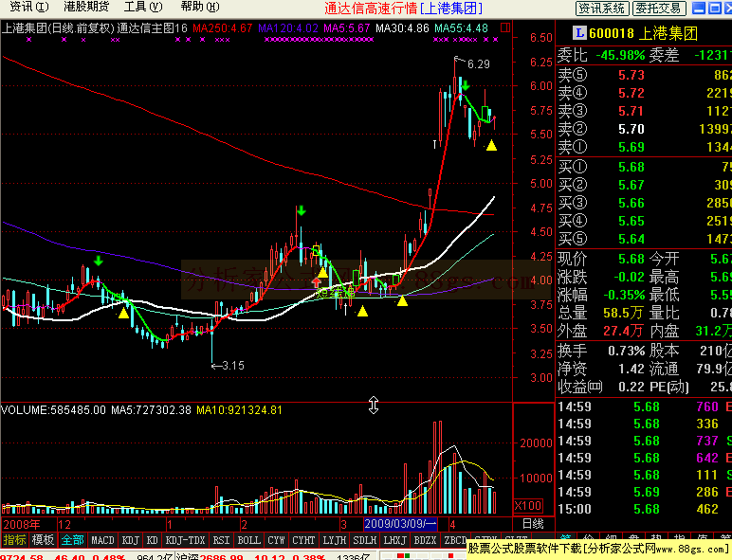Image resolution: width=732 pixels, height=560 pixels.
Task: Click the MA250:4.67 legend label
Action: (x=222, y=28)
